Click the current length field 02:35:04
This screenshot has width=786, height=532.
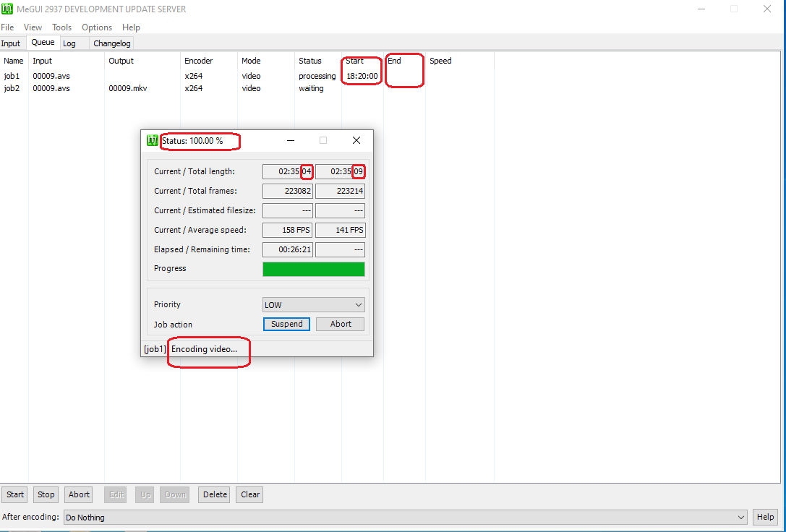pyautogui.click(x=288, y=171)
